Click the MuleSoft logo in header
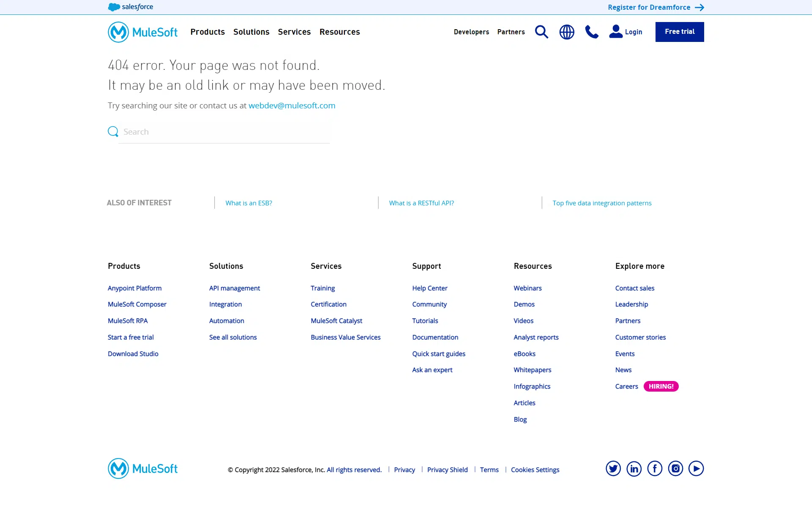 tap(143, 32)
